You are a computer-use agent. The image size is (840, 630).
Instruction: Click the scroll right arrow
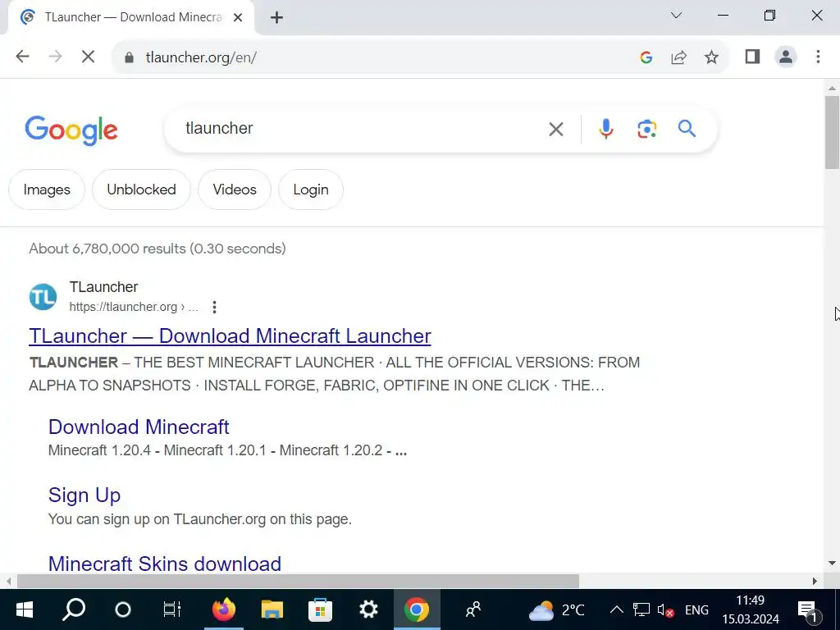(x=815, y=582)
